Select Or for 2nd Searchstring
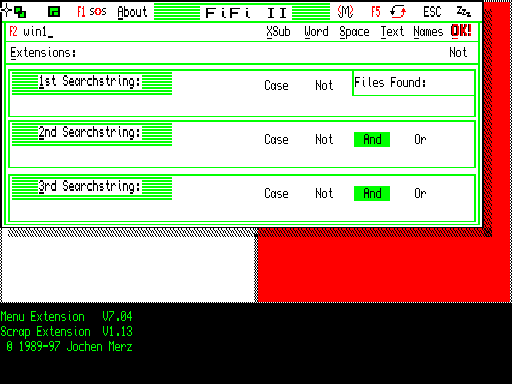 pyautogui.click(x=420, y=139)
